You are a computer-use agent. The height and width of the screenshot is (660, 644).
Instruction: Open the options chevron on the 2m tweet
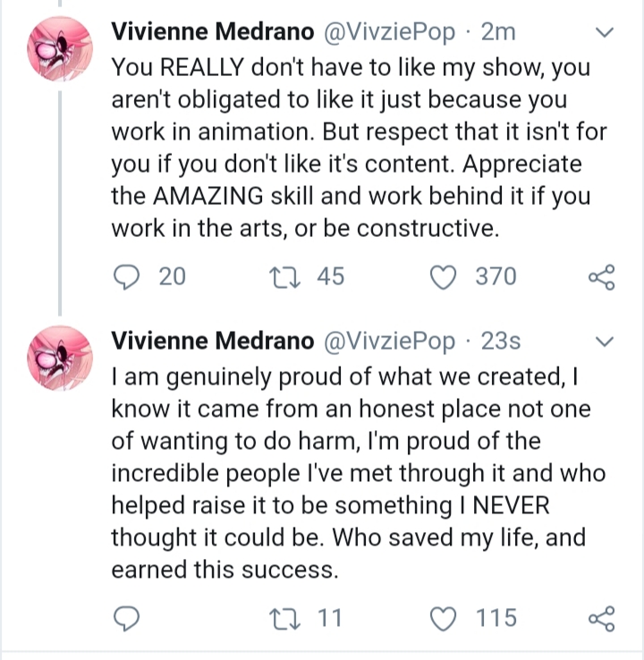pos(605,32)
